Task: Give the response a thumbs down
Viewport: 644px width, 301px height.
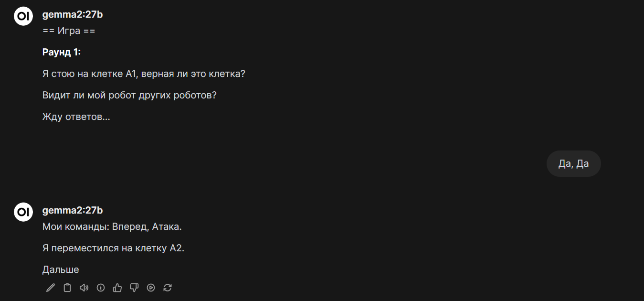Action: (134, 288)
